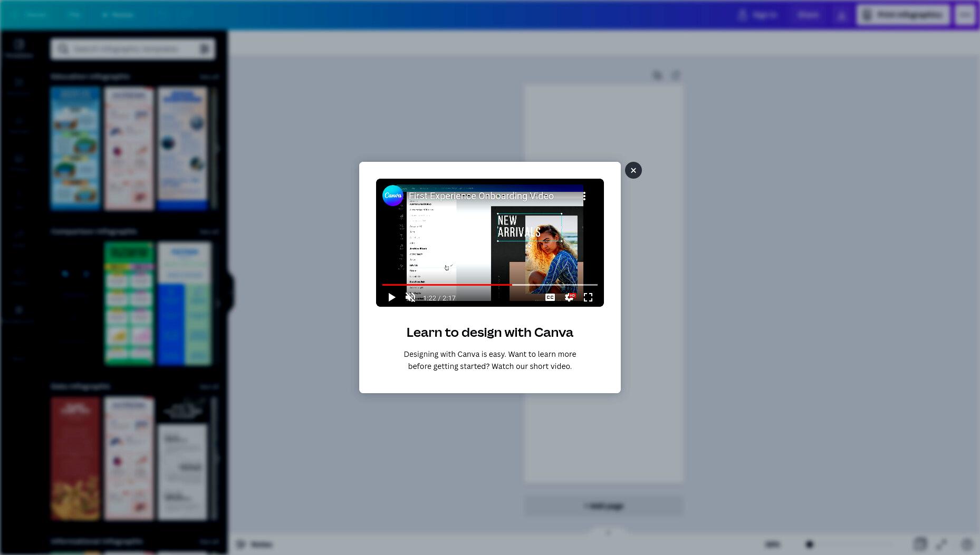Click the Print Infographics button behind the dialog
This screenshot has width=980, height=555.
point(903,15)
